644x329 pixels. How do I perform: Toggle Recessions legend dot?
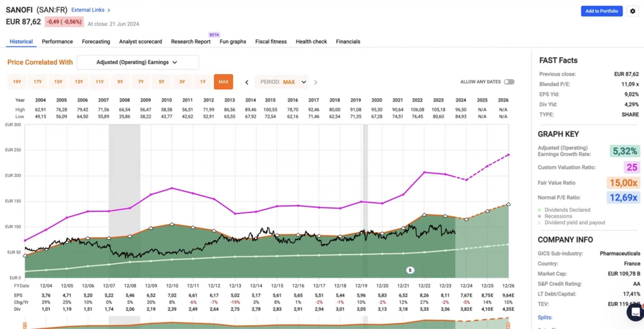(540, 216)
